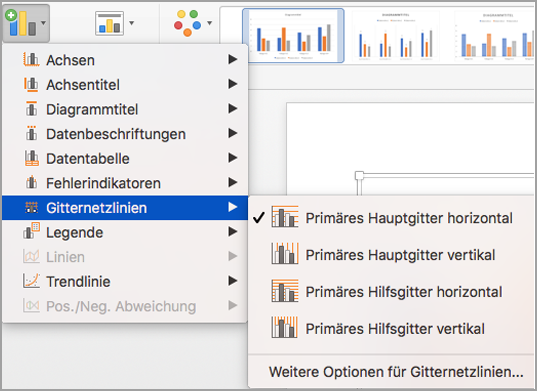Open the Change Colors palette icon
The height and width of the screenshot is (391, 537).
[x=188, y=23]
